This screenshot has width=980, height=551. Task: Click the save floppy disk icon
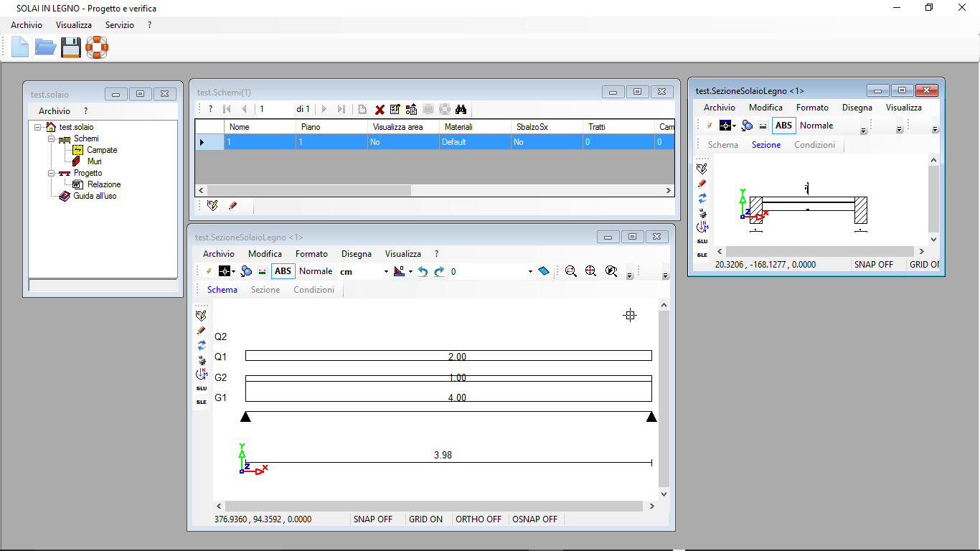tap(70, 48)
